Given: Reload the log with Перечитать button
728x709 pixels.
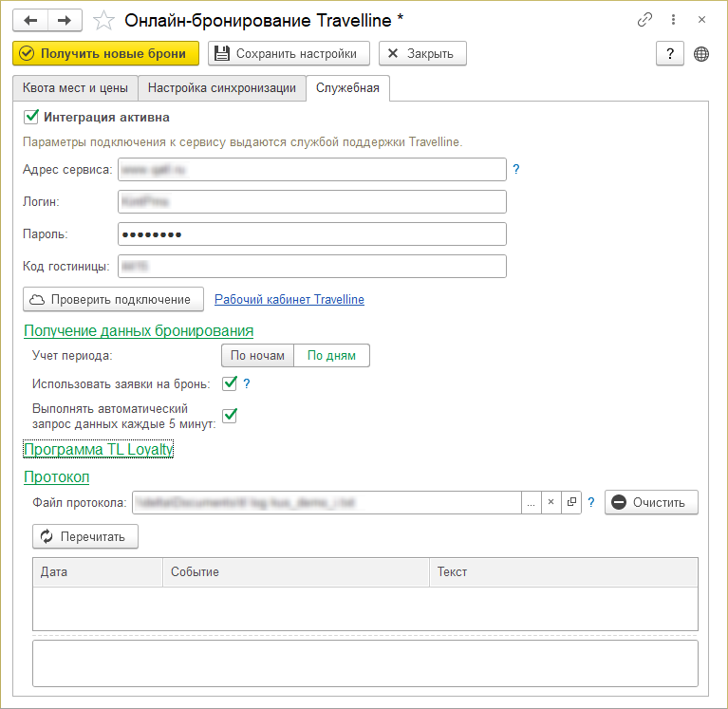Looking at the screenshot, I should tap(85, 537).
